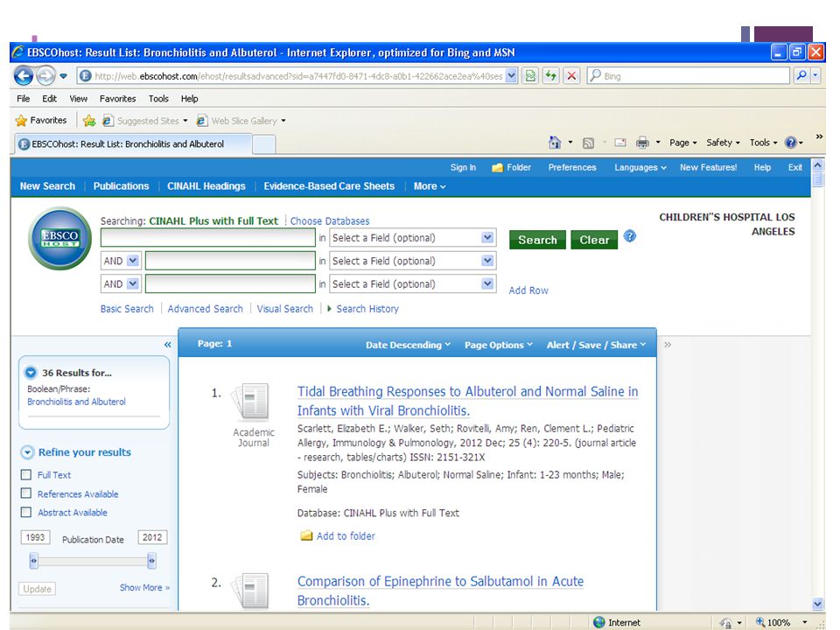
Task: Click the browser Forward arrow button
Action: (x=45, y=76)
